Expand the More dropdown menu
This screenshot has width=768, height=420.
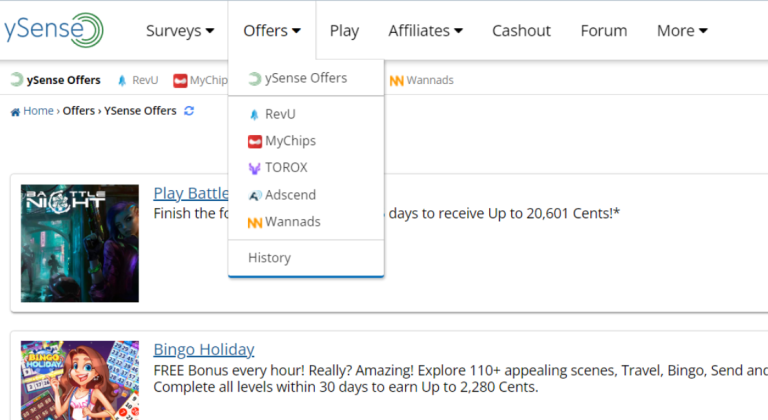(x=682, y=31)
